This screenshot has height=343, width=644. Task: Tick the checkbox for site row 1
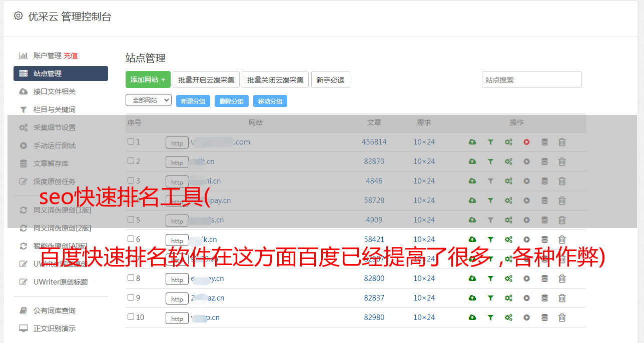pos(131,141)
